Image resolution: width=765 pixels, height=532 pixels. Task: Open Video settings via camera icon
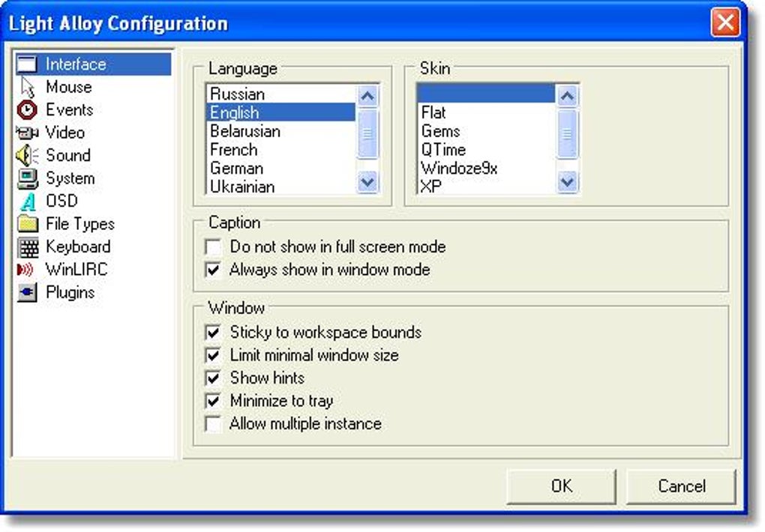(28, 133)
